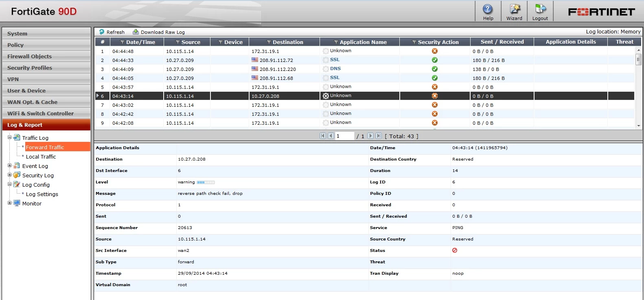Click the Security Log shield icon
Screen dimensions: 644x300
coord(17,175)
